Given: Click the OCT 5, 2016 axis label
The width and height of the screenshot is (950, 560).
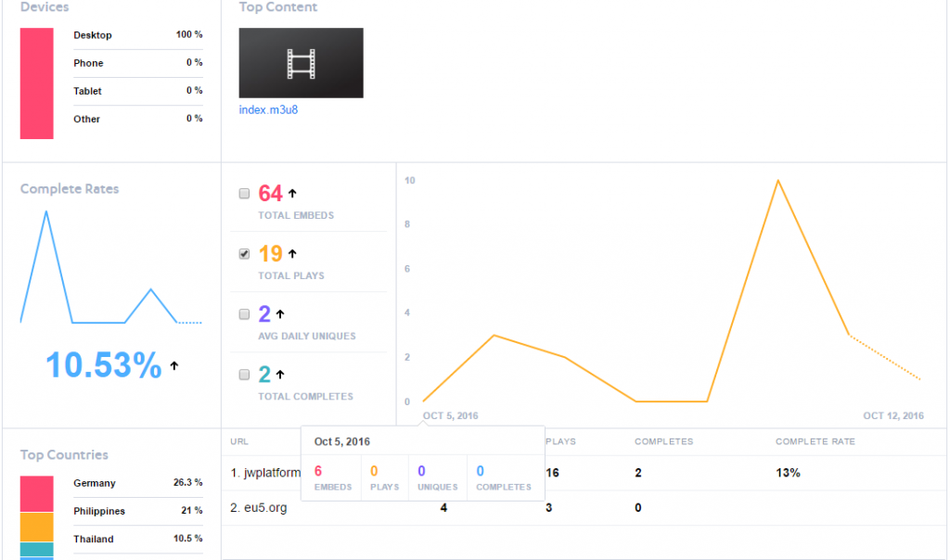Looking at the screenshot, I should point(450,416).
